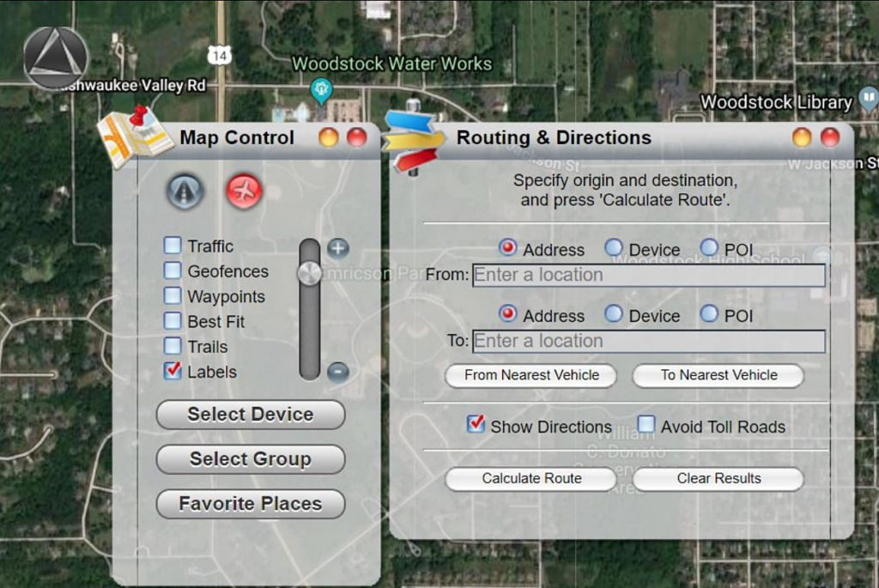Enable the Trails checkbox
Image resolution: width=879 pixels, height=588 pixels.
coord(173,346)
